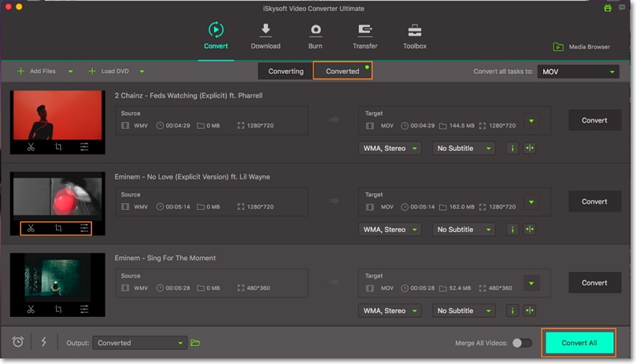The width and height of the screenshot is (636, 364).
Task: Open effects settings for 2 Chainz video
Action: click(84, 147)
